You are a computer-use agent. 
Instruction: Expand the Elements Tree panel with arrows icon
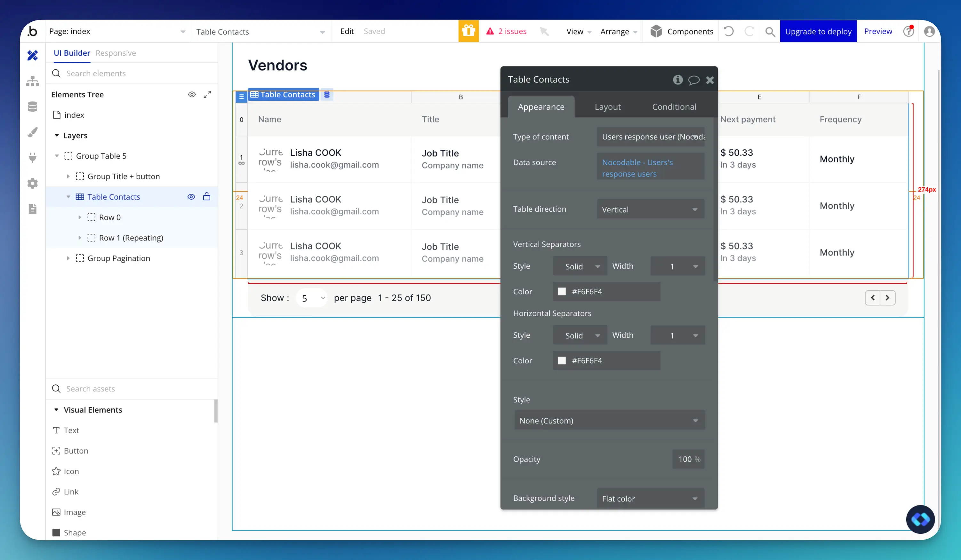point(207,95)
